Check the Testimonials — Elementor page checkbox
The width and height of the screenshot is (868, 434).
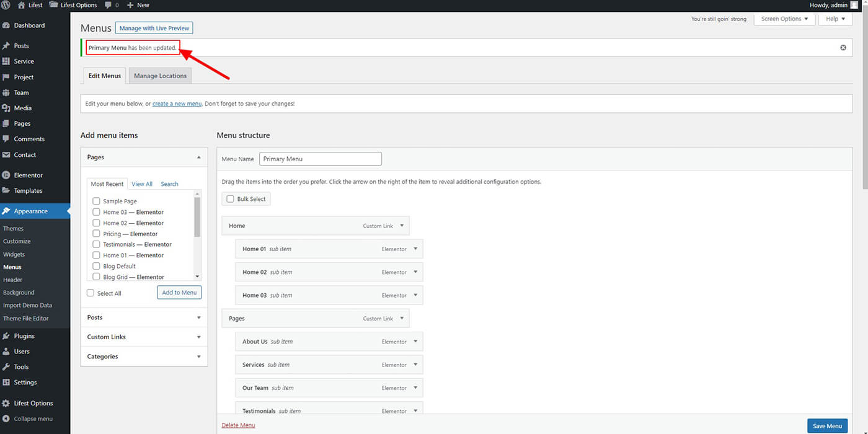96,244
